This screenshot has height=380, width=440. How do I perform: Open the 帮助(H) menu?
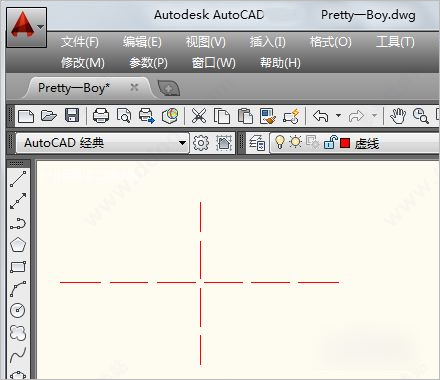tap(280, 63)
